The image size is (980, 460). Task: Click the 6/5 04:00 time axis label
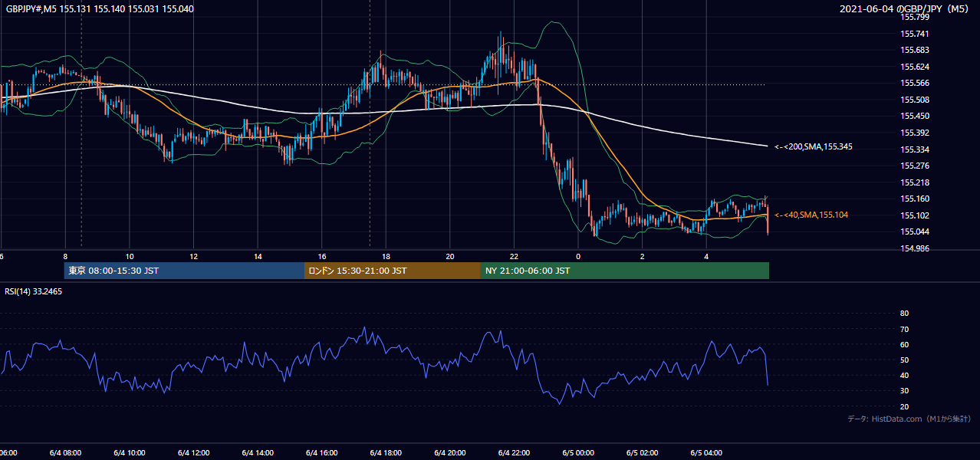pos(707,453)
